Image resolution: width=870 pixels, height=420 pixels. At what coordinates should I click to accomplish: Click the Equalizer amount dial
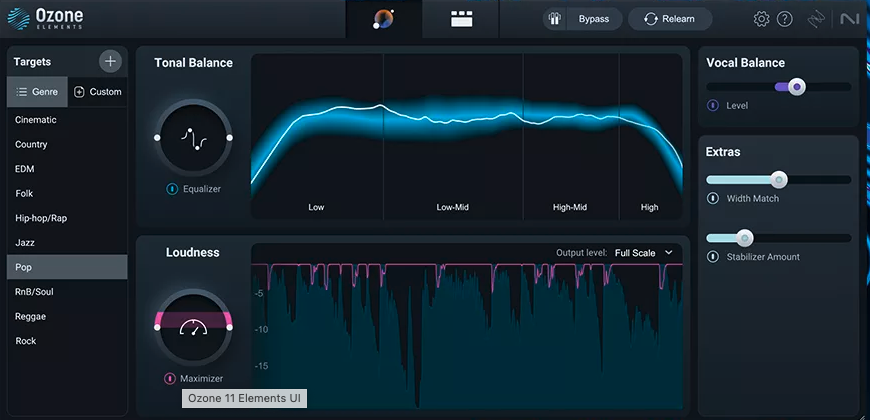pos(193,138)
